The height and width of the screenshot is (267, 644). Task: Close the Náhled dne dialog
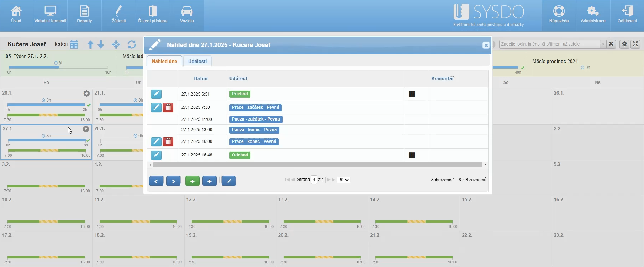coord(486,45)
